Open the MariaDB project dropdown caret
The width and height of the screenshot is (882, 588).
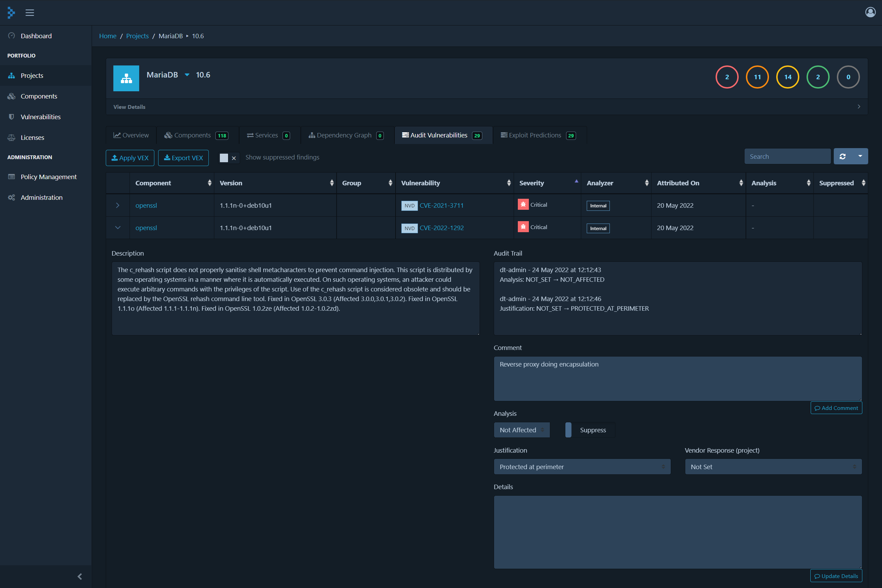click(187, 75)
